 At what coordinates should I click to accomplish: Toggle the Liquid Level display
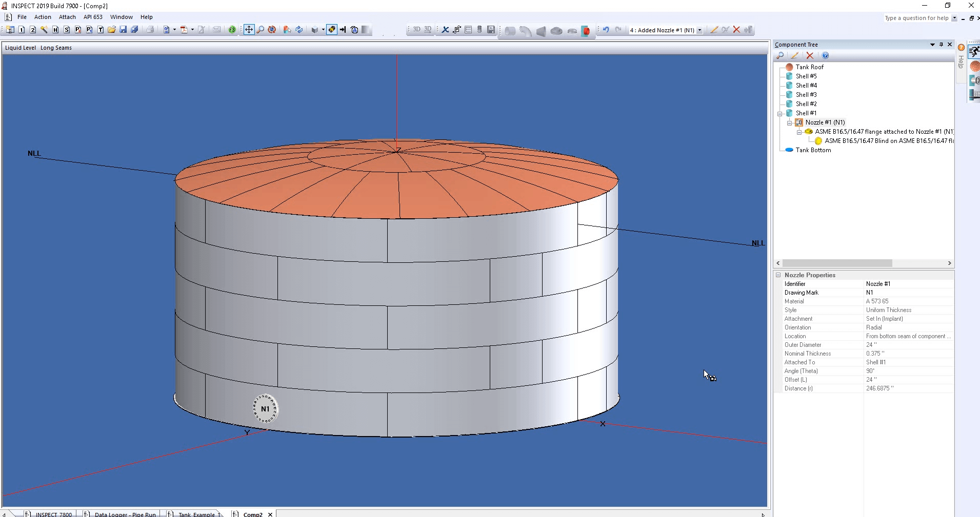click(21, 48)
